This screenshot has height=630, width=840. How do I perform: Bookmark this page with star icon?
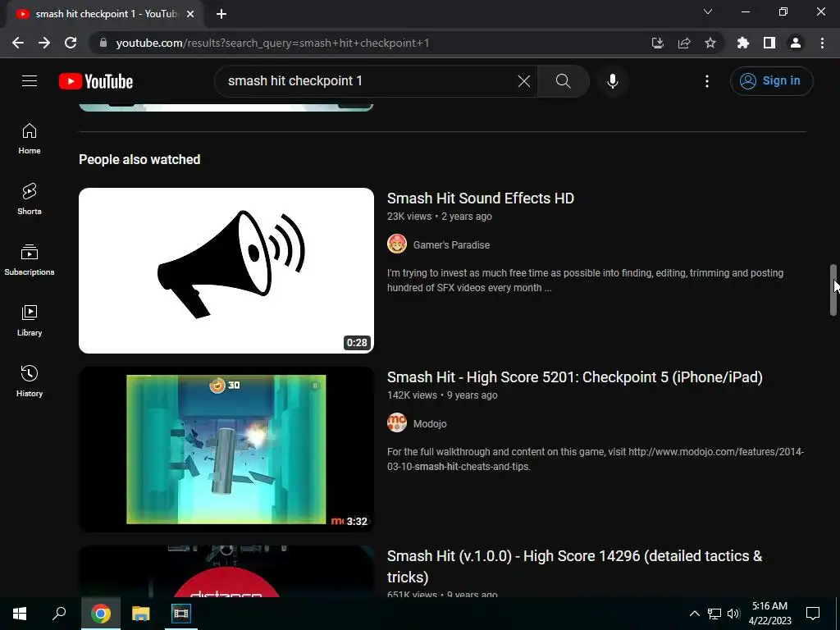710,43
